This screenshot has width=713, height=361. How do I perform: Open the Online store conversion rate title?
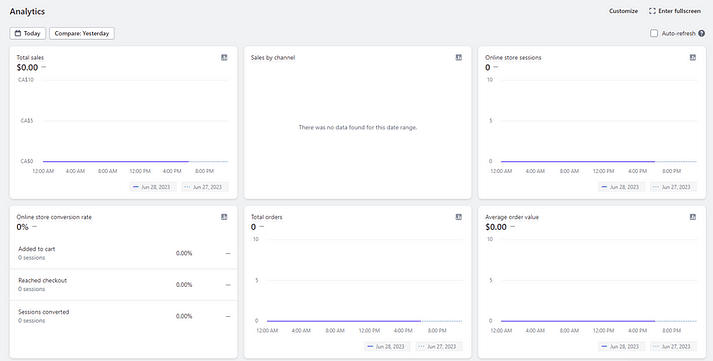54,217
